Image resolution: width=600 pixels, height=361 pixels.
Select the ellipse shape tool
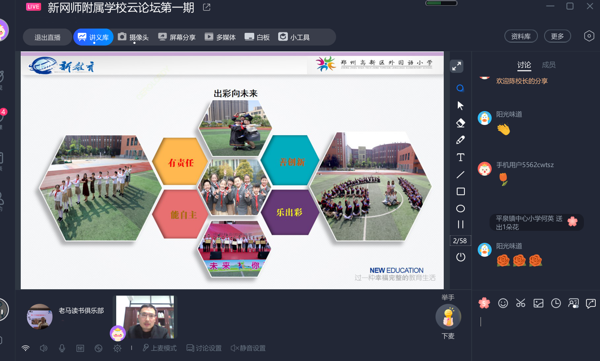tap(460, 209)
